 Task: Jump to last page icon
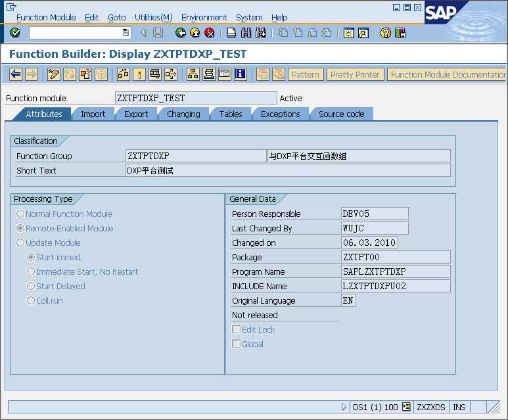pos(327,33)
